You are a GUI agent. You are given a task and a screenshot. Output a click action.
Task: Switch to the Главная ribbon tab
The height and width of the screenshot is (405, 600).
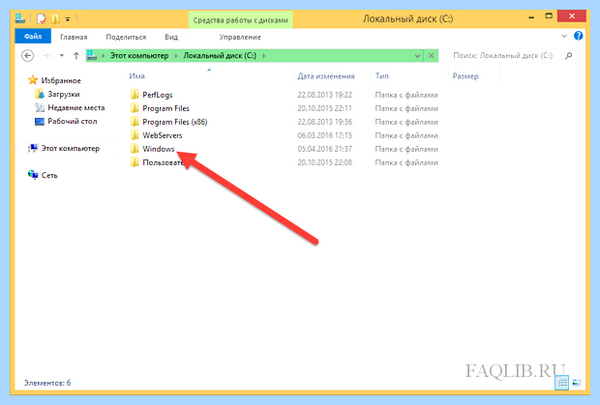coord(74,37)
